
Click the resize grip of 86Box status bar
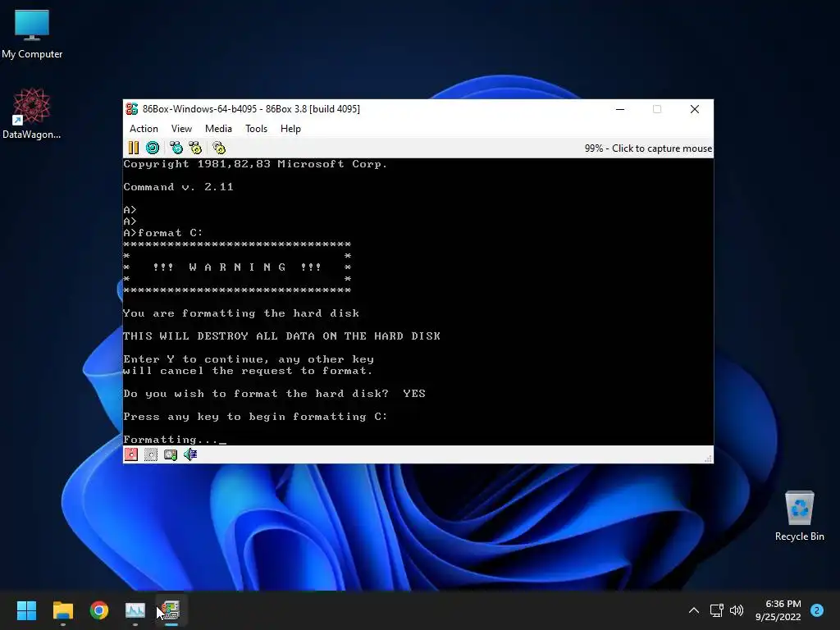[708, 459]
